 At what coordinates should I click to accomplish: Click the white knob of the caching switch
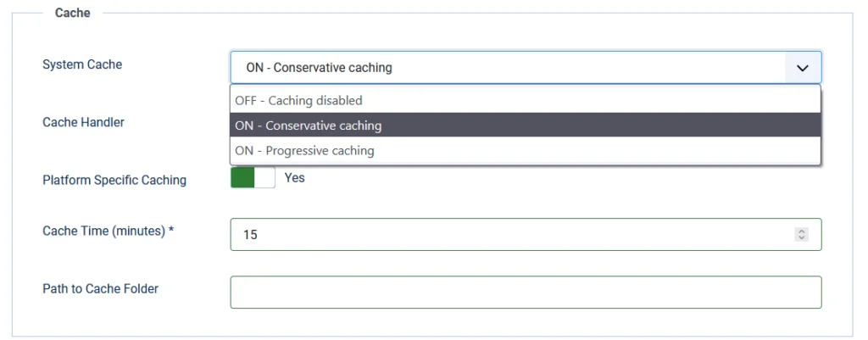(264, 178)
